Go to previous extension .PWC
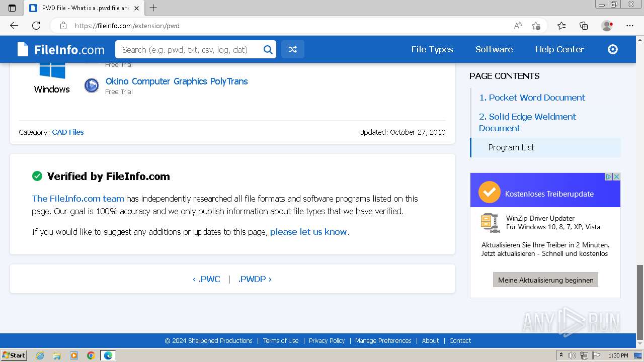This screenshot has width=644, height=362. pyautogui.click(x=206, y=279)
